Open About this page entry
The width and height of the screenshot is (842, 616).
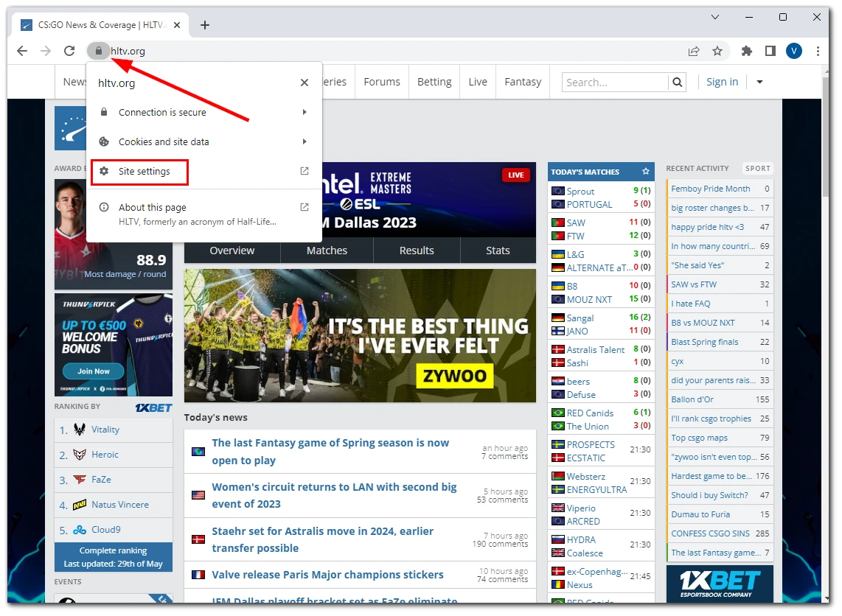click(x=204, y=214)
